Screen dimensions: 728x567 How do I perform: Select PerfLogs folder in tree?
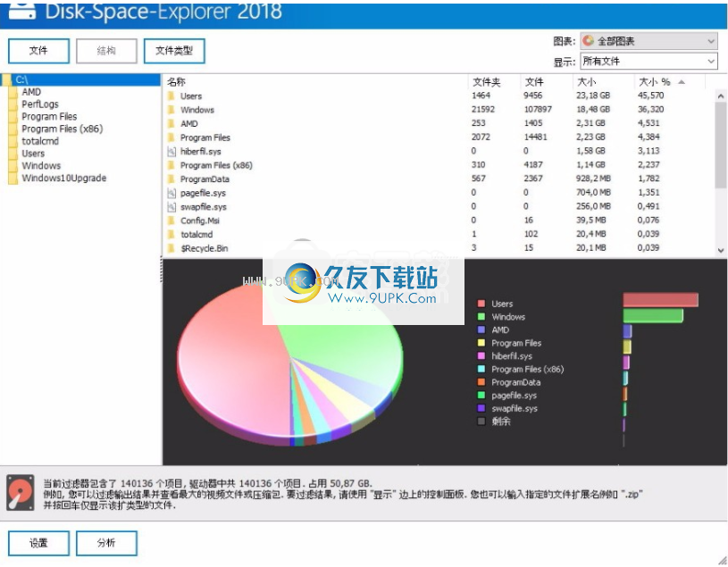pyautogui.click(x=40, y=104)
